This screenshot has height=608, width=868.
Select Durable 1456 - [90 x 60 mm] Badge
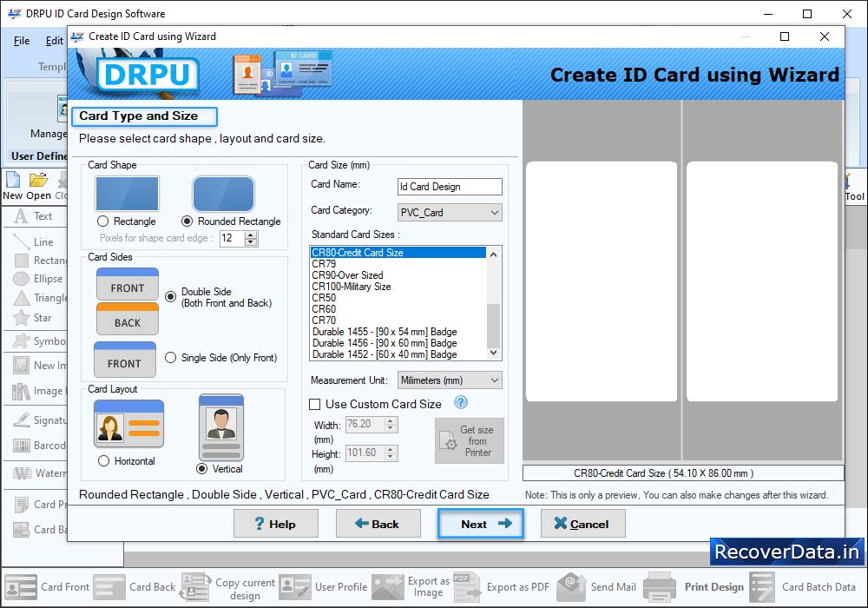tap(398, 343)
